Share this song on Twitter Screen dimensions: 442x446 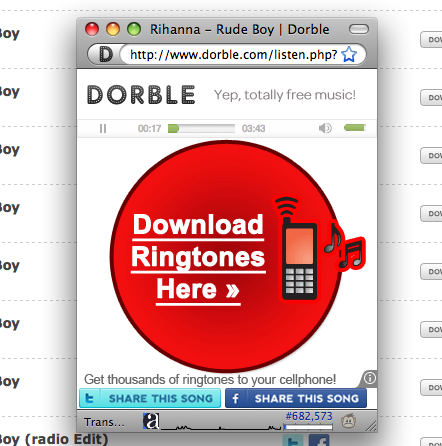tap(150, 398)
